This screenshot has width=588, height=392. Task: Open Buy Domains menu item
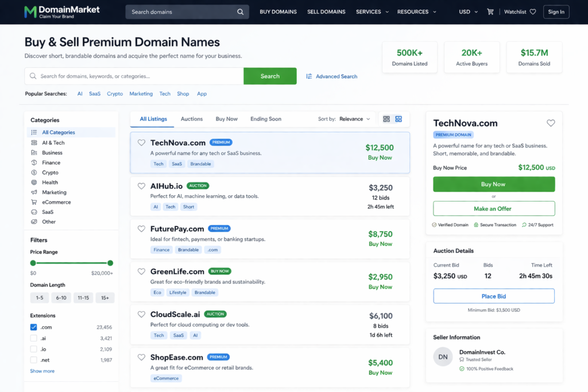tap(278, 11)
